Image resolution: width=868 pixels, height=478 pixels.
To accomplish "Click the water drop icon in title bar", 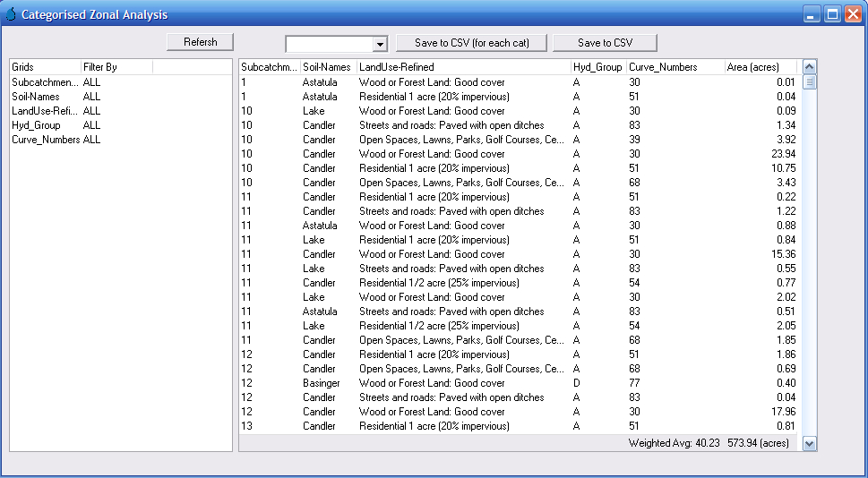I will coord(11,13).
